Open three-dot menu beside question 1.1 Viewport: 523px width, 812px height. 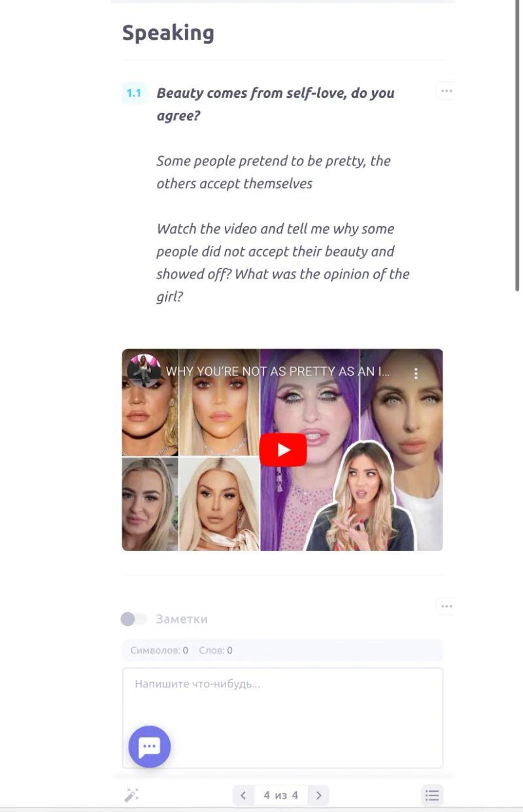446,91
